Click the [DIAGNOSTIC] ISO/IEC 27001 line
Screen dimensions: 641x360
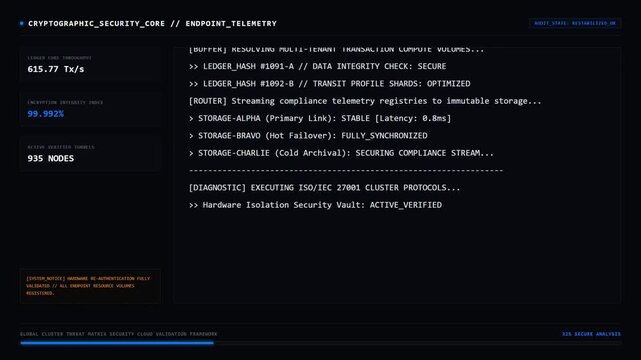[x=324, y=188]
